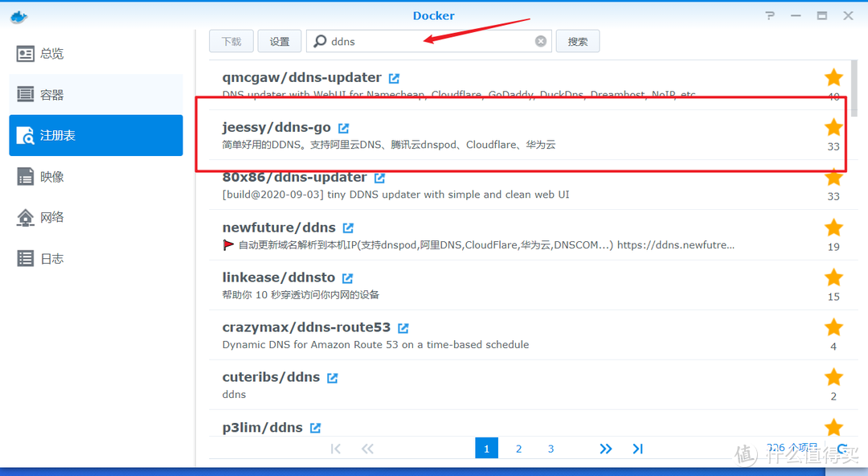Click the star icon of qmcgaw/ddns-updater
The height and width of the screenshot is (476, 868).
833,77
